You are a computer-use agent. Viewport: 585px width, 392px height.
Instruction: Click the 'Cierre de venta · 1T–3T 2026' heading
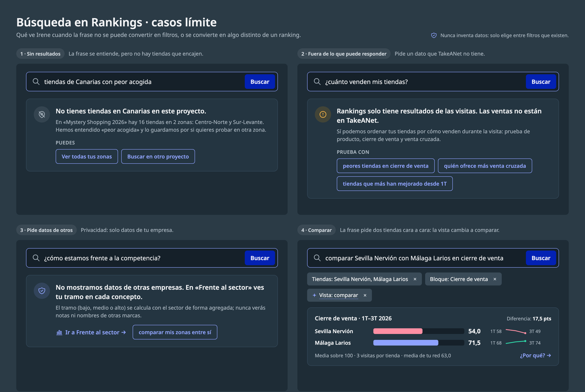(x=353, y=318)
